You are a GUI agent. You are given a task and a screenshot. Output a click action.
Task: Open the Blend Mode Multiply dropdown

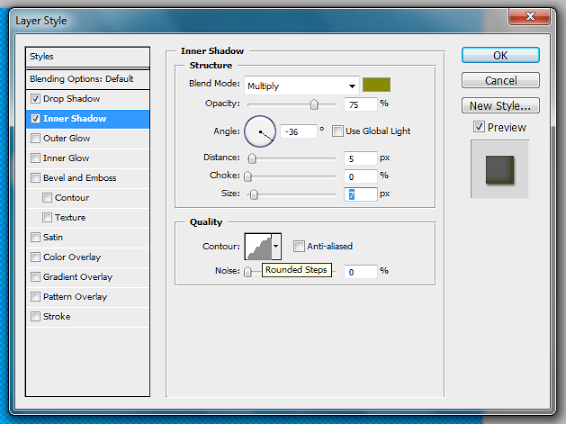click(302, 86)
